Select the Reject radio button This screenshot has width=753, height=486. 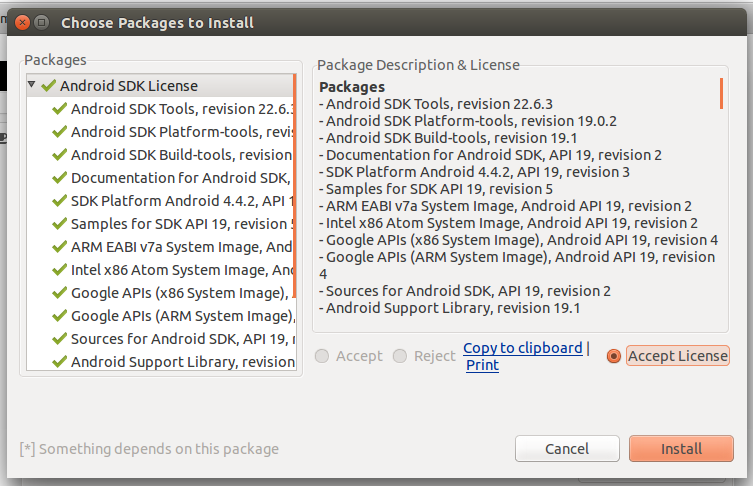point(400,357)
